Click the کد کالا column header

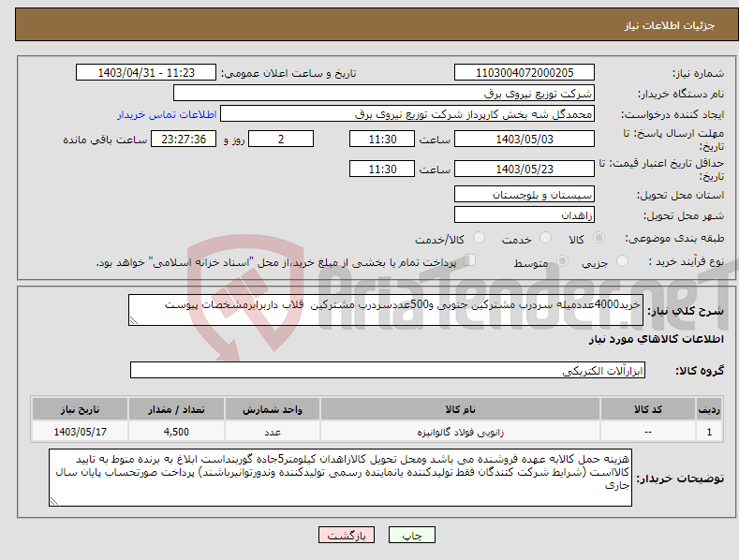[x=648, y=409]
